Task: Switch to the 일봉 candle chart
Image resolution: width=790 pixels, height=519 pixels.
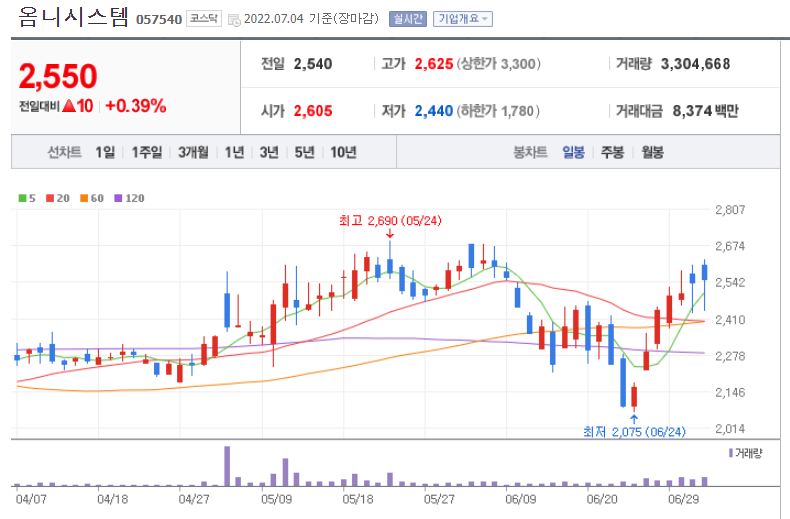Action: [573, 152]
